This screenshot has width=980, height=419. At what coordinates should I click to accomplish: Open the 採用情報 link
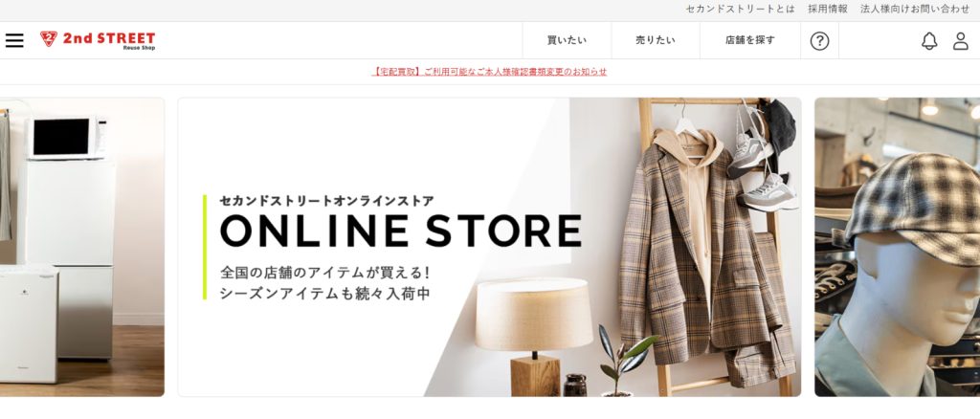point(828,9)
